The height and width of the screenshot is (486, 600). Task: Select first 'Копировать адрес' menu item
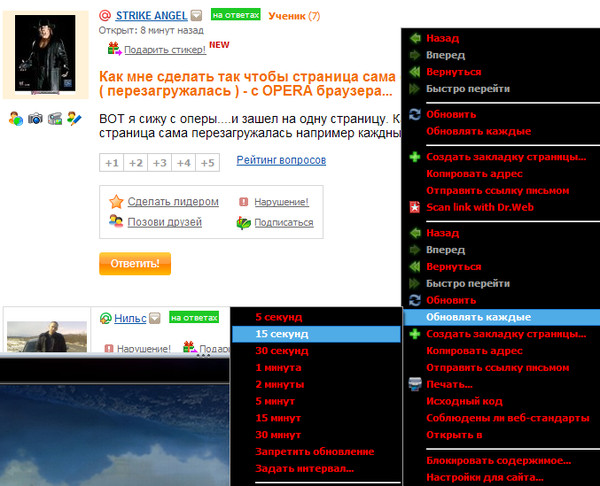point(474,174)
